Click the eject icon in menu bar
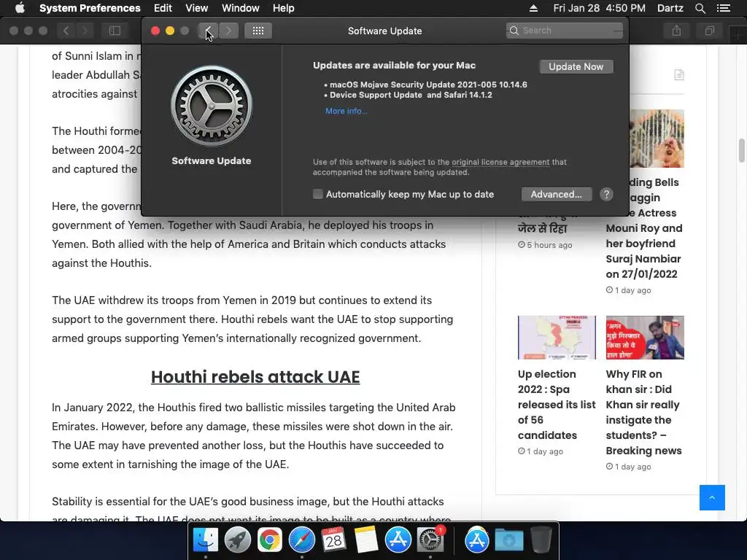The width and height of the screenshot is (747, 560). tap(533, 8)
